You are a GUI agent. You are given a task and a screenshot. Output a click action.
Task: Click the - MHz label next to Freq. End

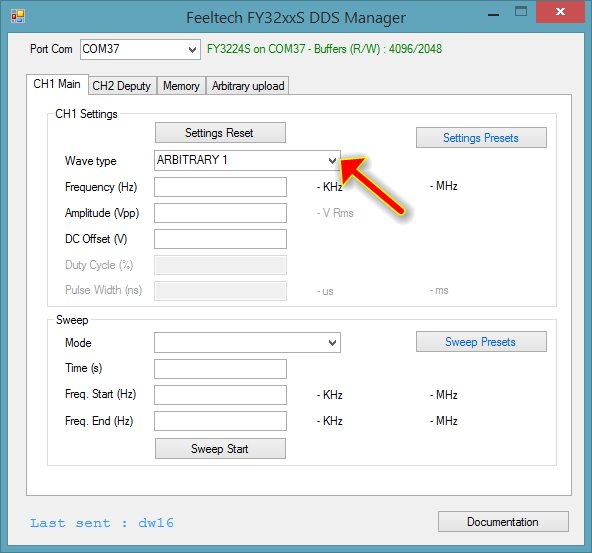pyautogui.click(x=444, y=421)
